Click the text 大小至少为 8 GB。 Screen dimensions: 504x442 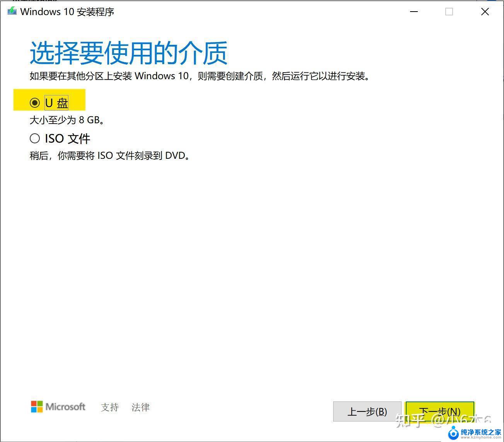68,120
